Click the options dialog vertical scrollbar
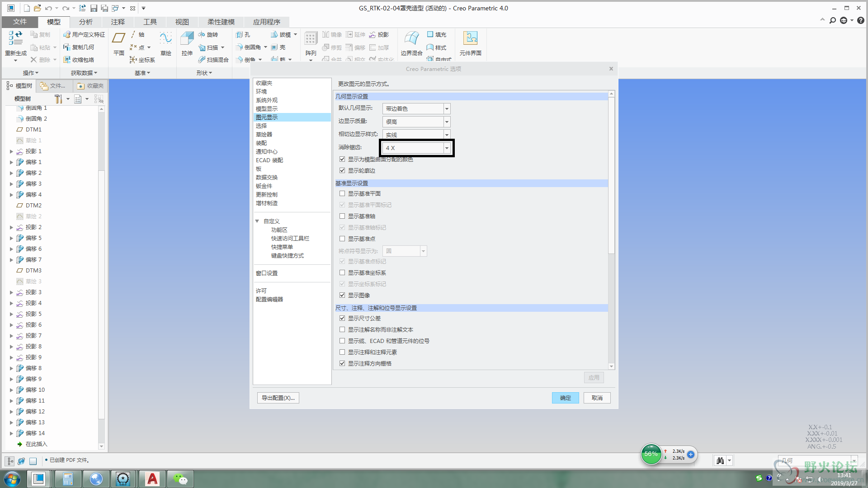The width and height of the screenshot is (868, 488). (x=611, y=175)
